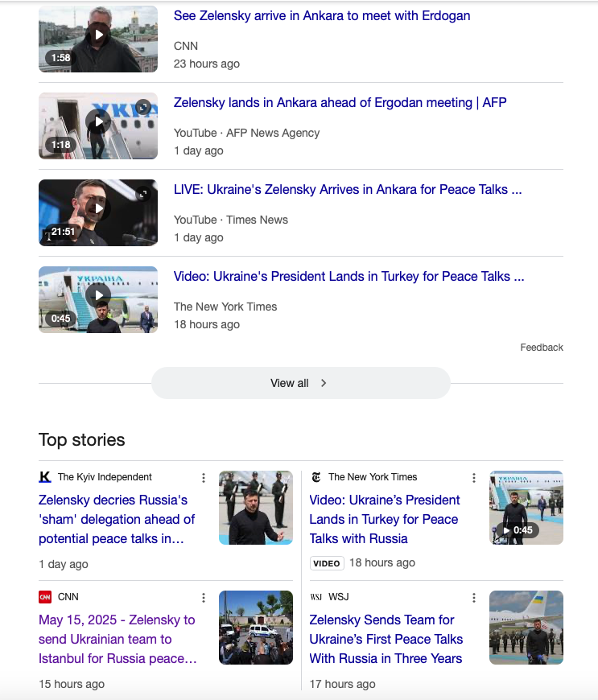598x700 pixels.
Task: Click the Feedback link below videos
Action: [542, 348]
